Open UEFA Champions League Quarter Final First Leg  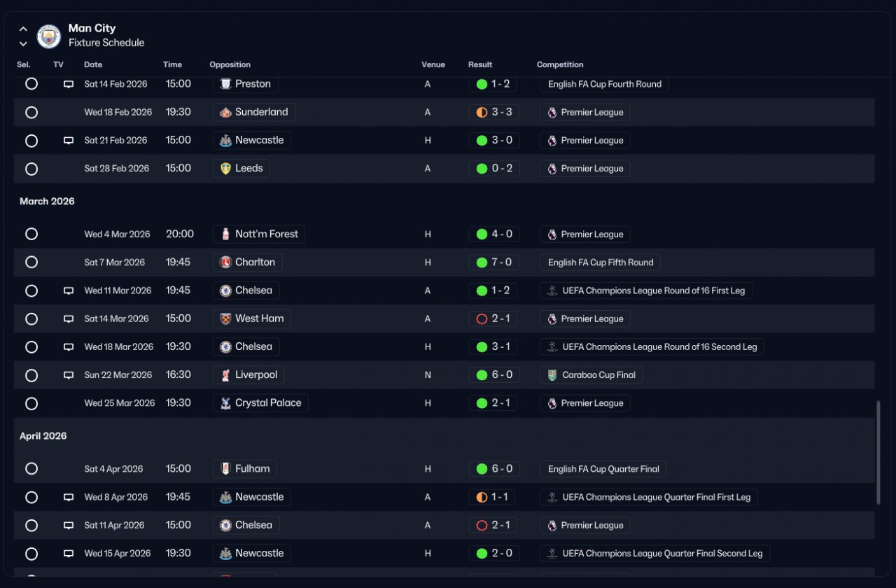click(649, 497)
